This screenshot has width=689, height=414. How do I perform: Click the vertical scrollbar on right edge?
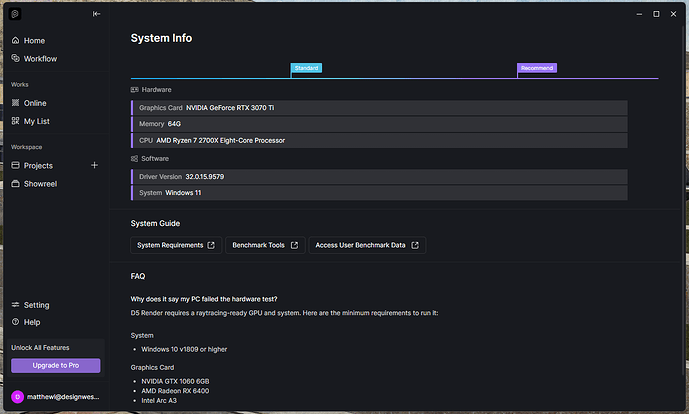684,198
